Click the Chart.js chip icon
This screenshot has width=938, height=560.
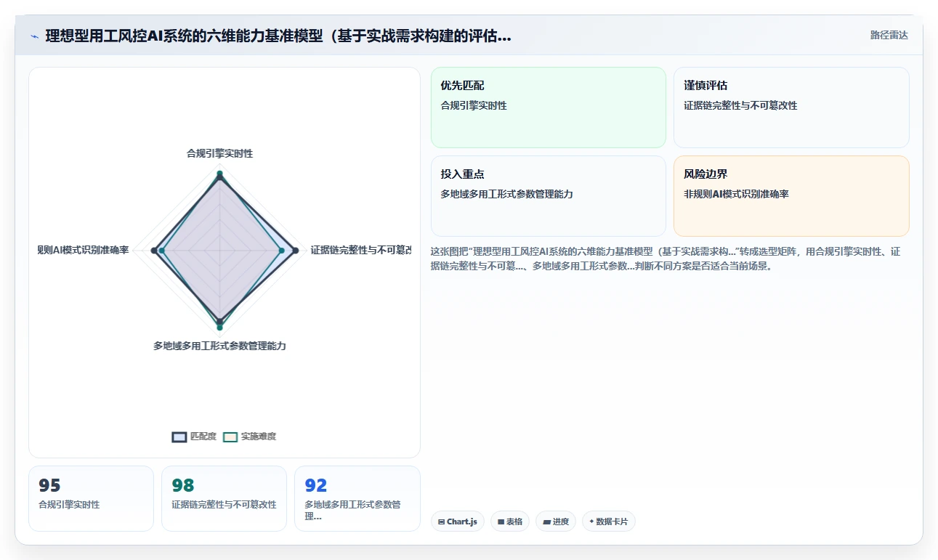tap(441, 522)
